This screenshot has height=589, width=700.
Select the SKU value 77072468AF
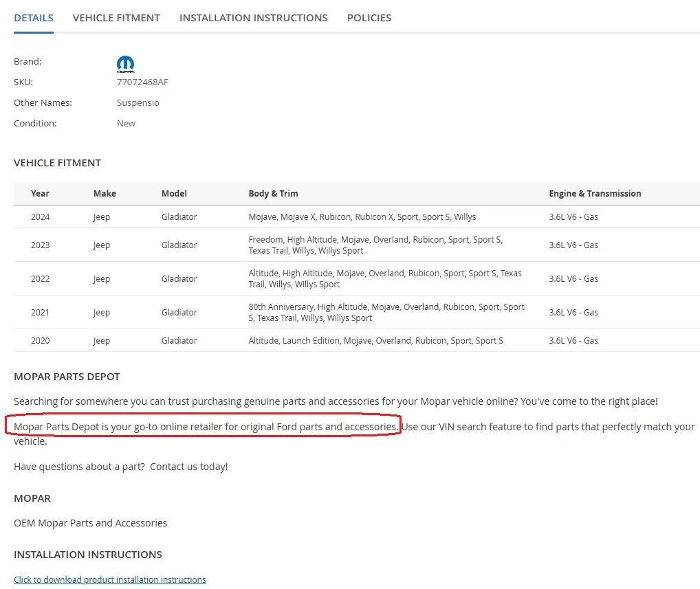[142, 82]
